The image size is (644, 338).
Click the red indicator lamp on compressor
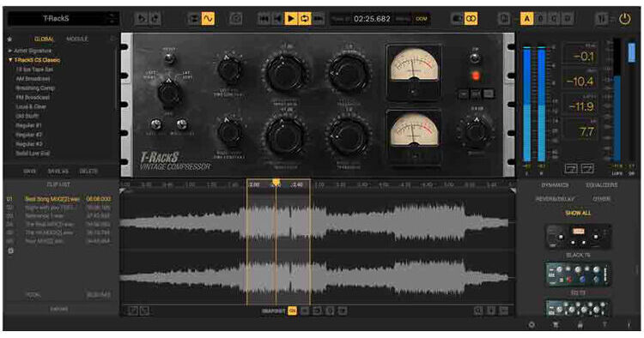point(476,75)
